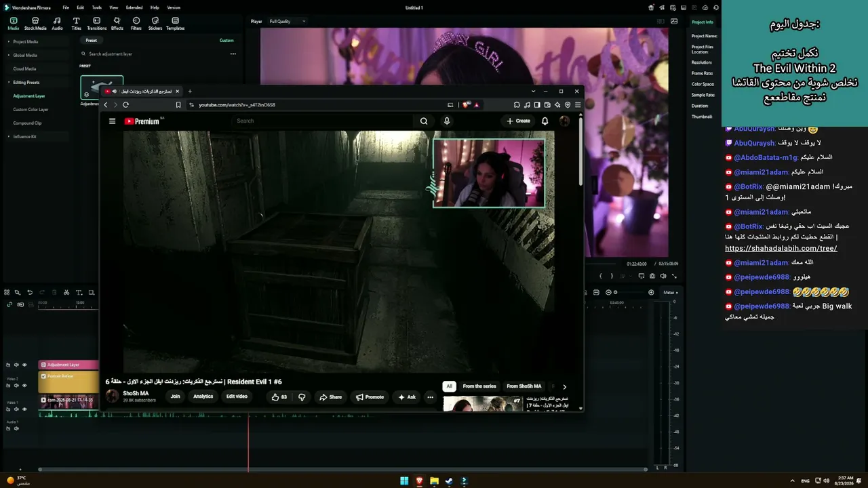
Task: Open Analytics for the YouTube video
Action: click(x=203, y=396)
